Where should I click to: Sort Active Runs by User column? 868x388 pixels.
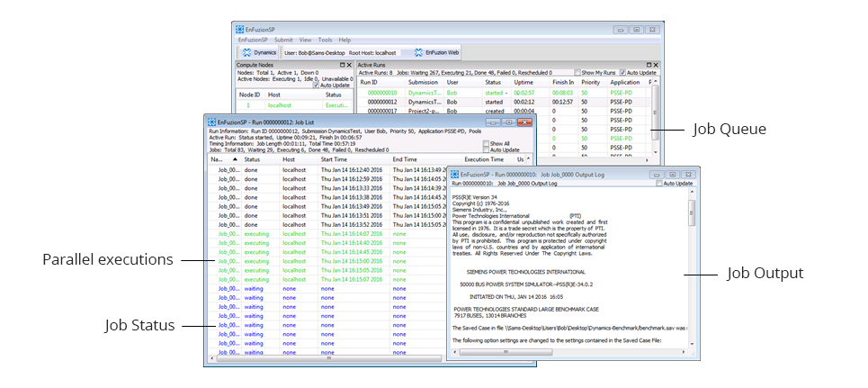click(x=463, y=82)
